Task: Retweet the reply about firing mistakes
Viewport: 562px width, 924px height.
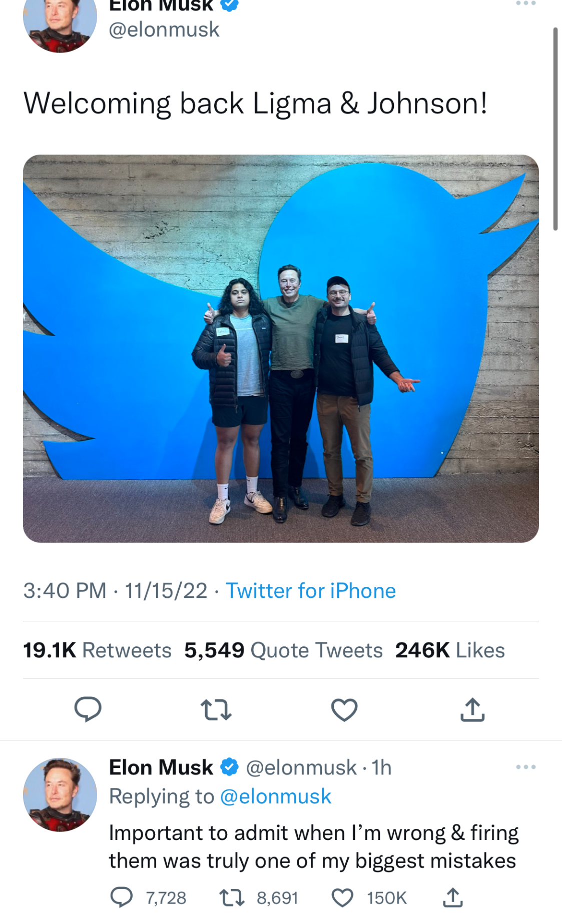Action: [x=233, y=897]
